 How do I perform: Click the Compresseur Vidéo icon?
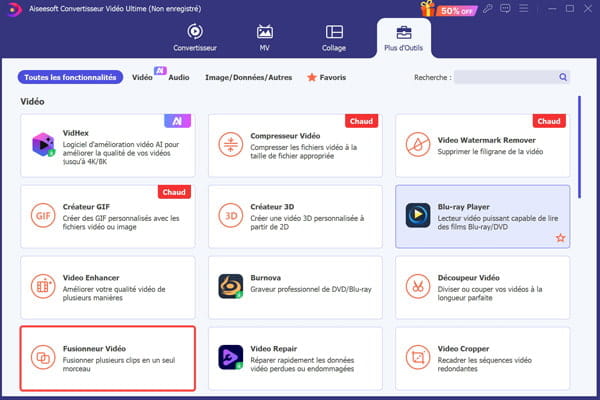coord(231,144)
